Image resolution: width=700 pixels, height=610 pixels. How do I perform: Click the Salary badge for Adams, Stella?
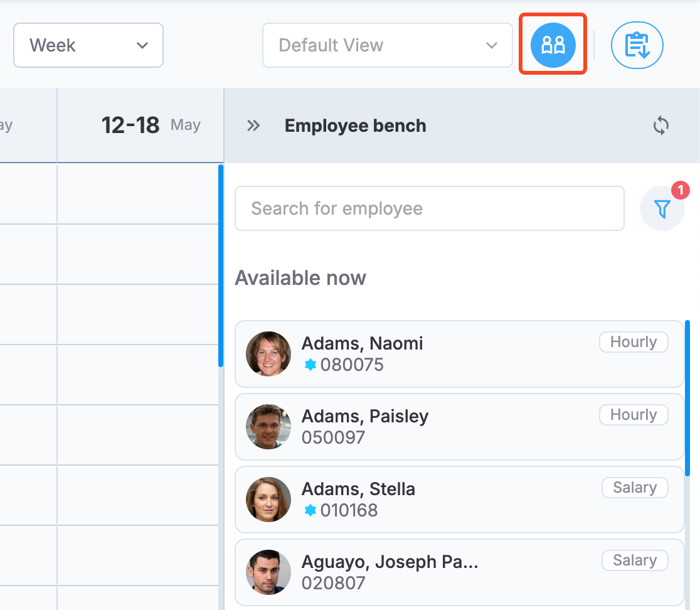[x=635, y=488]
